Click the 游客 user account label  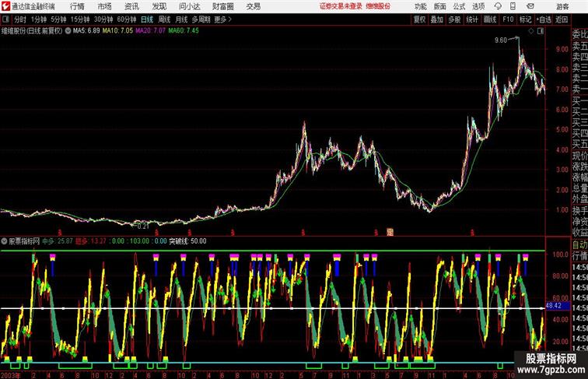coord(562,6)
